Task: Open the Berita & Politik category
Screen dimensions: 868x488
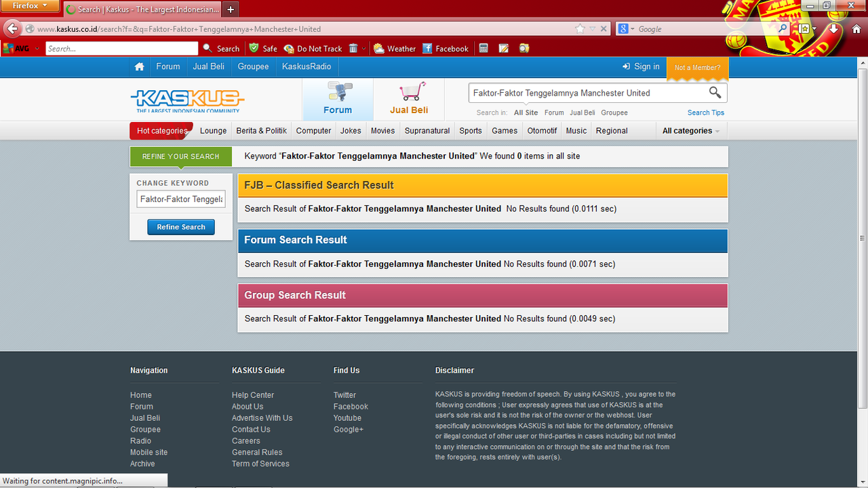Action: [261, 131]
